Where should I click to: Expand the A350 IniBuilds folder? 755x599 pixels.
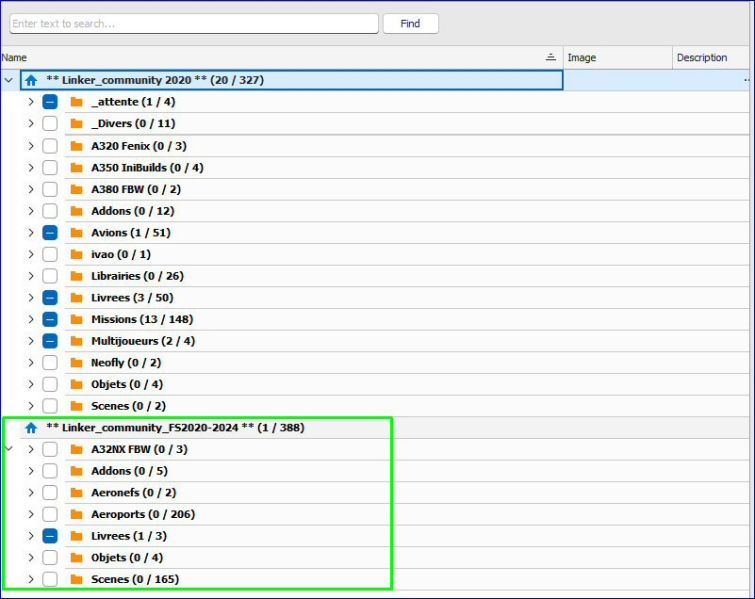(31, 168)
